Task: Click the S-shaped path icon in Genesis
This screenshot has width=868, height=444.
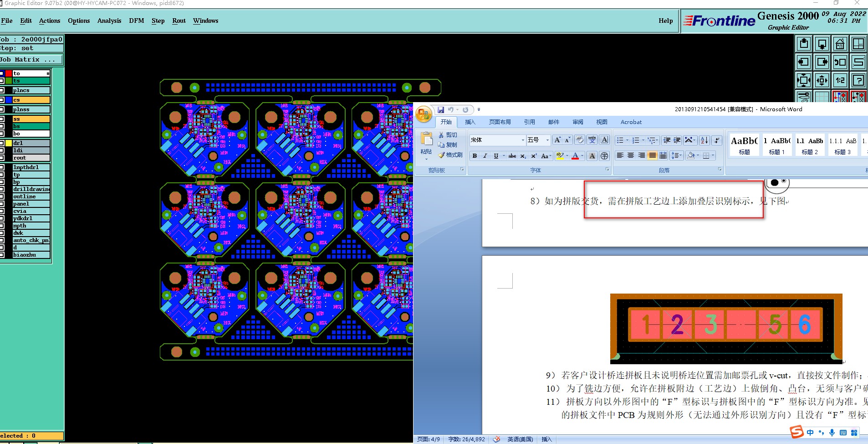Action: (x=858, y=62)
